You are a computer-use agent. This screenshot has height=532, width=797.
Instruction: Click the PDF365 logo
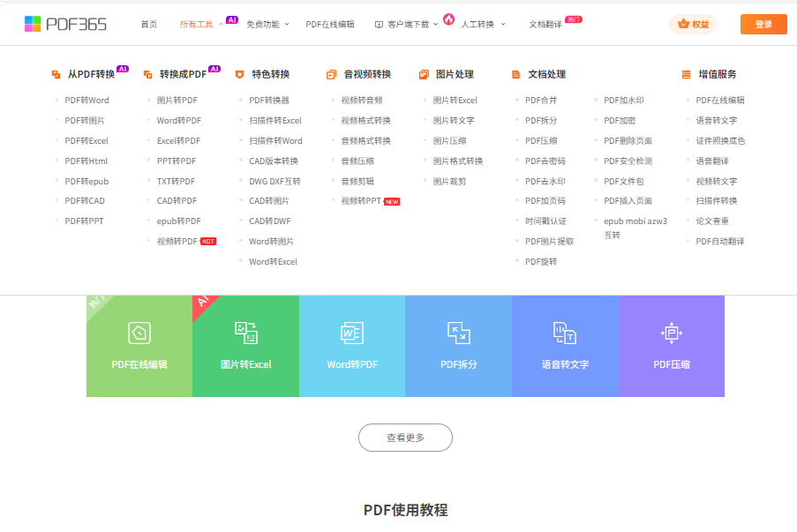[65, 24]
